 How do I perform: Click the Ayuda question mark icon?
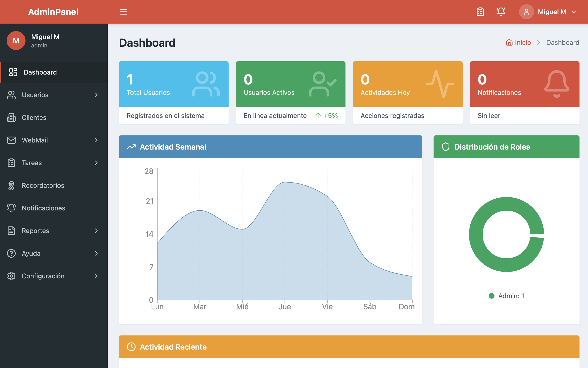pyautogui.click(x=11, y=253)
